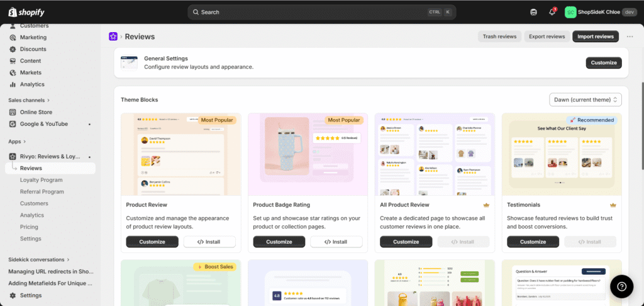Click the Google & YouTube icon
This screenshot has width=644, height=306.
[13, 124]
